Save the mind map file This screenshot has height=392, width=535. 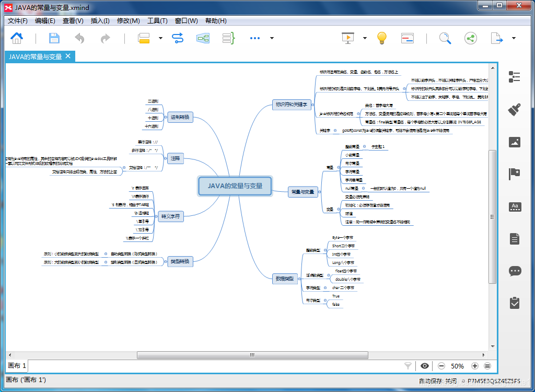[54, 38]
